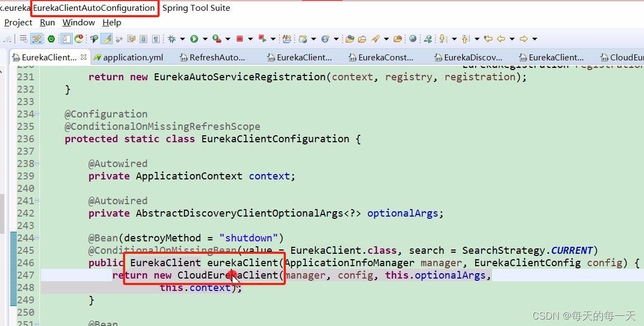
Task: Click the Debug bug icon
Action: click(172, 39)
